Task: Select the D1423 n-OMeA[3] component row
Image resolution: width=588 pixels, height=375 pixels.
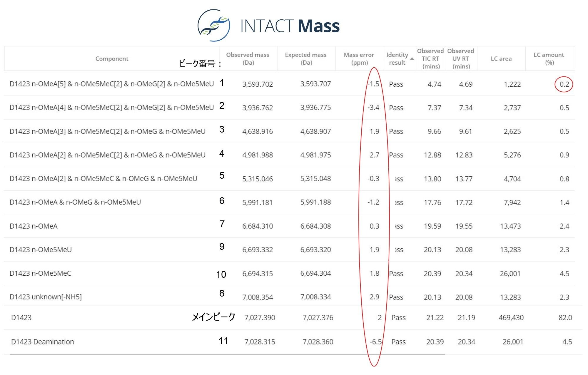Action: (x=289, y=131)
